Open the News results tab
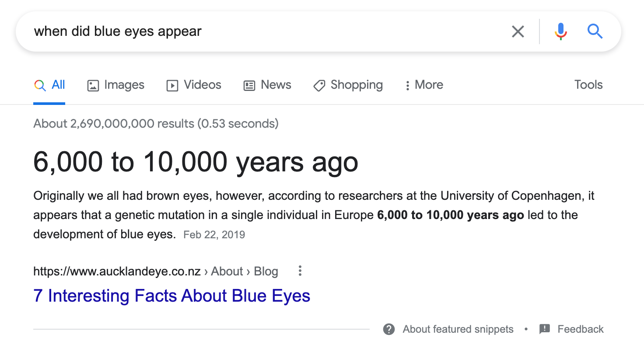Image resolution: width=644 pixels, height=348 pixels. 267,85
